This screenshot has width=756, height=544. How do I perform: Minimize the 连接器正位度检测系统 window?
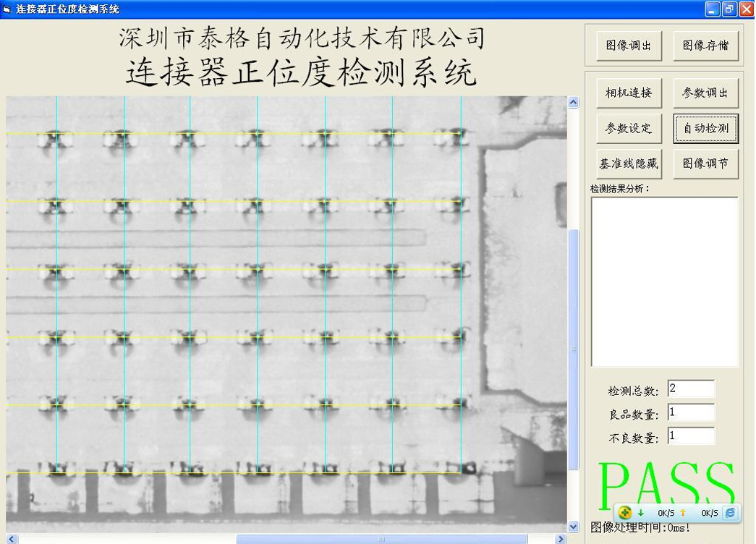[x=712, y=9]
